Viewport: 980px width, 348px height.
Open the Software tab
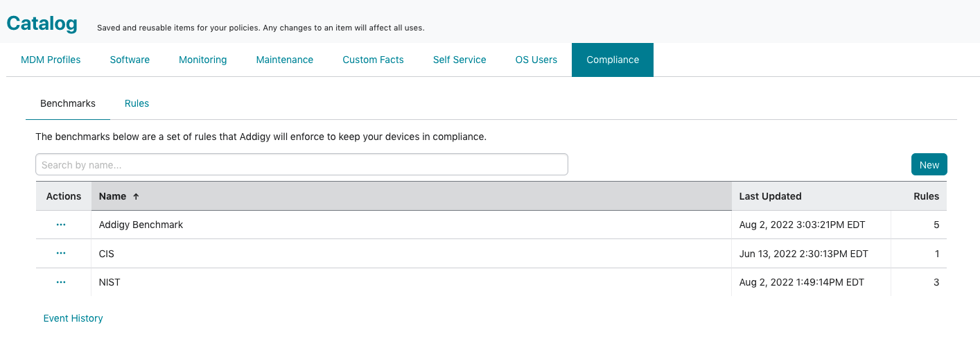click(130, 60)
